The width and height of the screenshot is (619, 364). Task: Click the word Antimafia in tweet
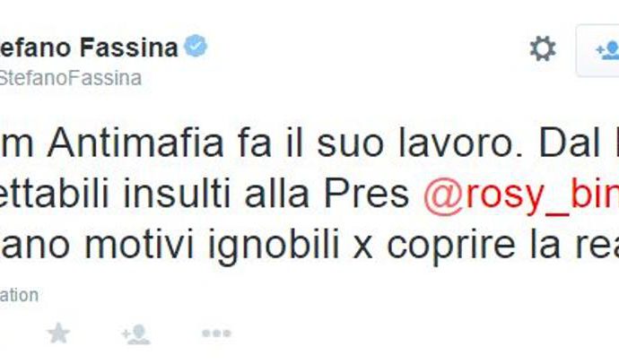pos(135,143)
